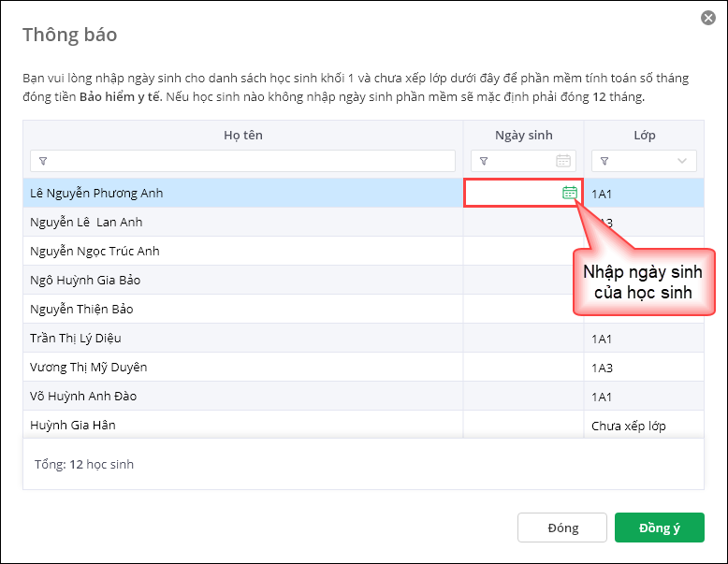Click birthday cell for Lê Nguyễn Phương Anh

(513, 193)
